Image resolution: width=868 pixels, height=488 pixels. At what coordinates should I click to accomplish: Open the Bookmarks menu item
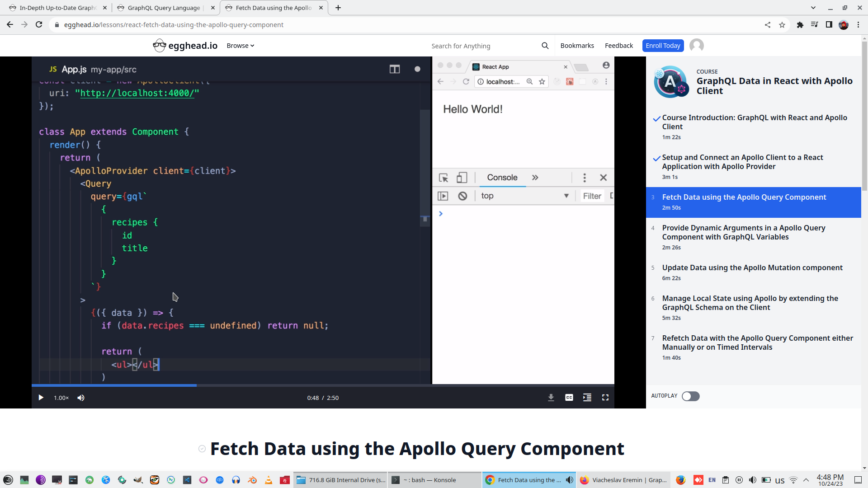pyautogui.click(x=577, y=46)
